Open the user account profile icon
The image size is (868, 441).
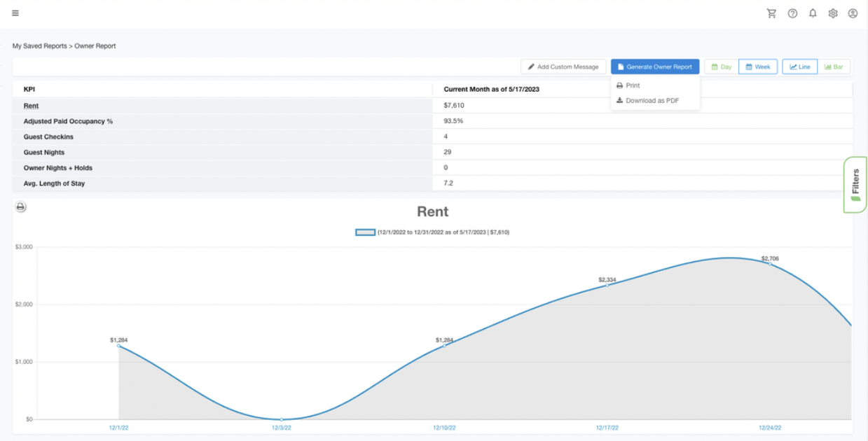853,13
